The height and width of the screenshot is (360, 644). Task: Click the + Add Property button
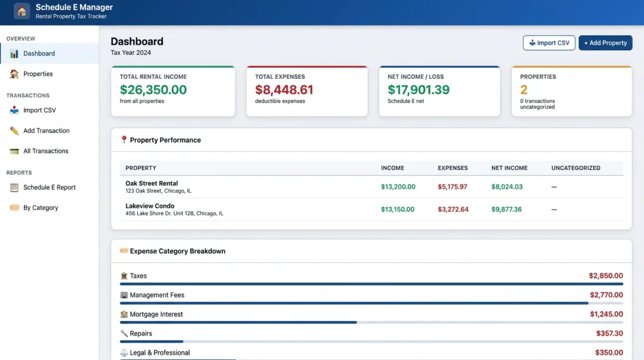point(605,43)
